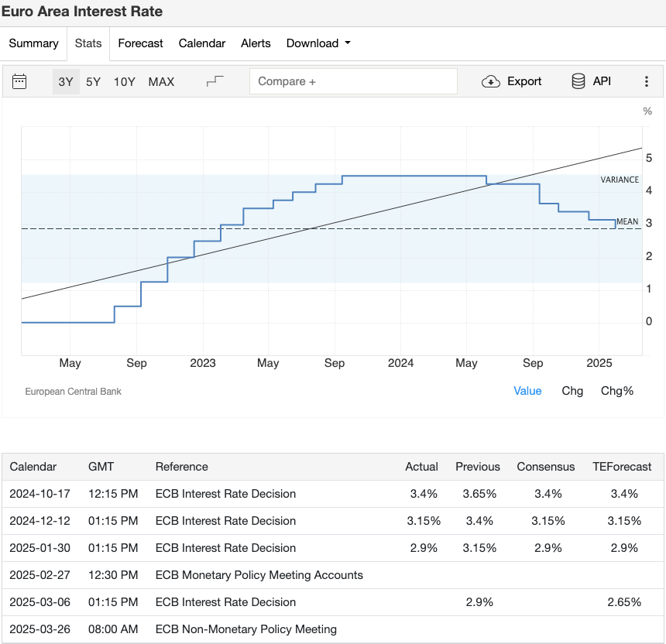Show MAX historical range
This screenshot has height=644, width=666.
[161, 81]
